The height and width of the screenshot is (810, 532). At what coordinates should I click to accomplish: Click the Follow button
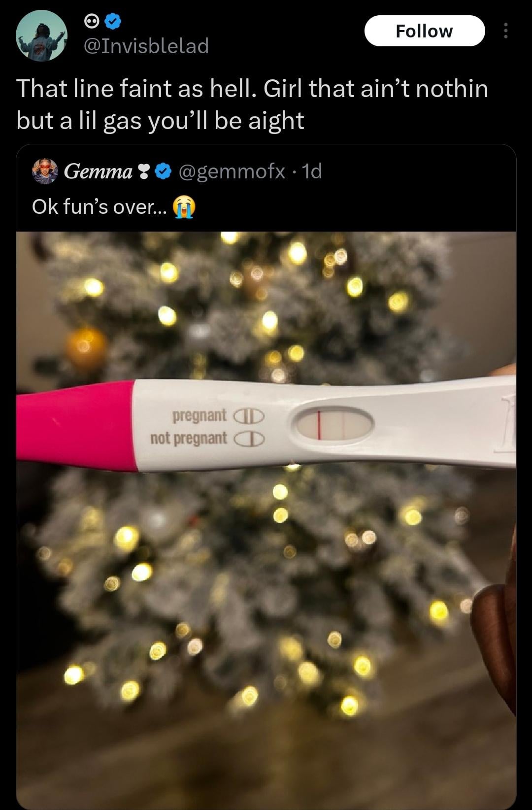pos(424,31)
